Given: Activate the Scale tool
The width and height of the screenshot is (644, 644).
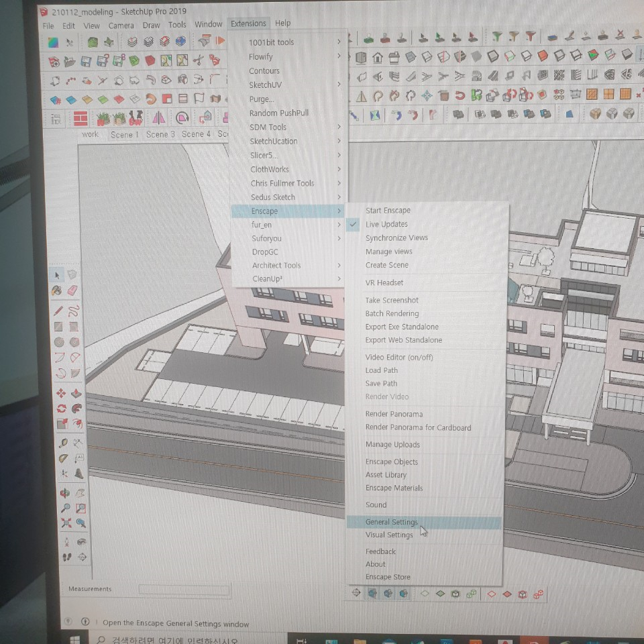Looking at the screenshot, I should tap(62, 423).
